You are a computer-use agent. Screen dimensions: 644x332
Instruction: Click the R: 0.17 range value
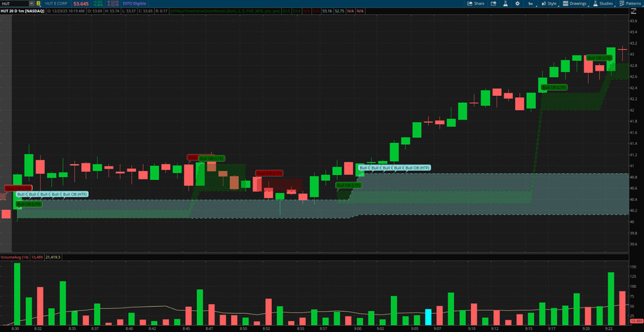pyautogui.click(x=163, y=11)
